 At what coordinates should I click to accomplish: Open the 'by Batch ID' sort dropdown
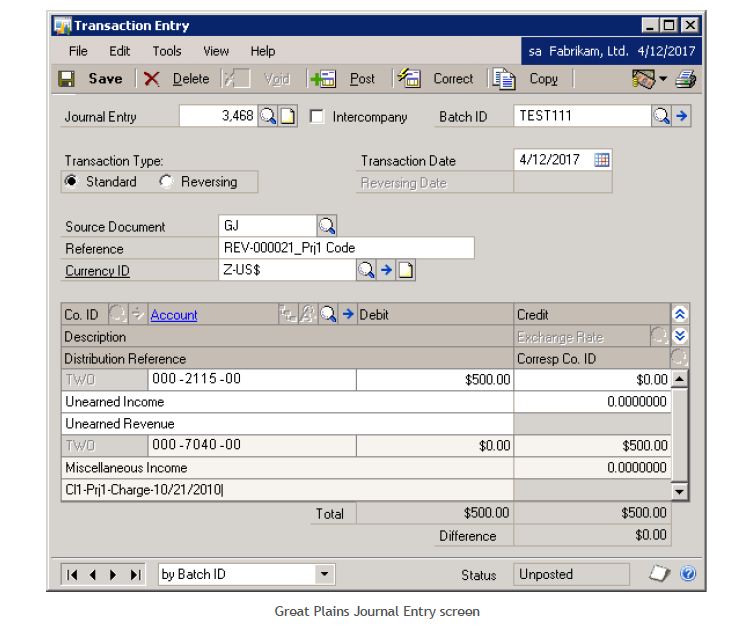[x=324, y=574]
